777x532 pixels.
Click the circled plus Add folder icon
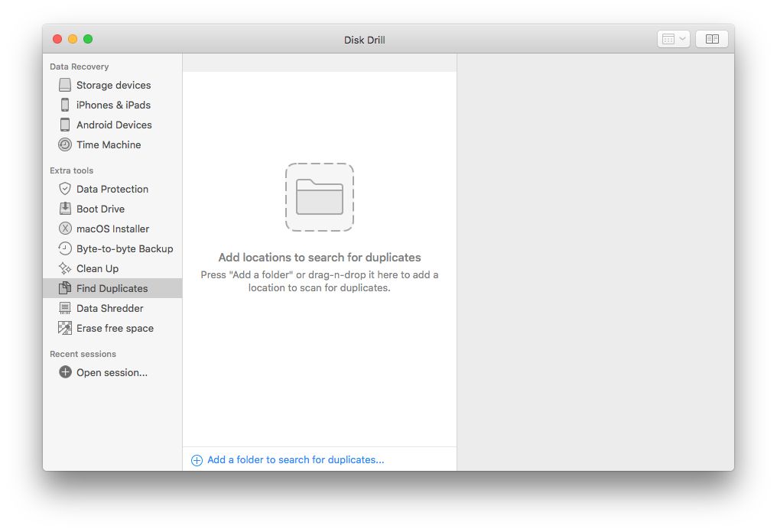(197, 460)
